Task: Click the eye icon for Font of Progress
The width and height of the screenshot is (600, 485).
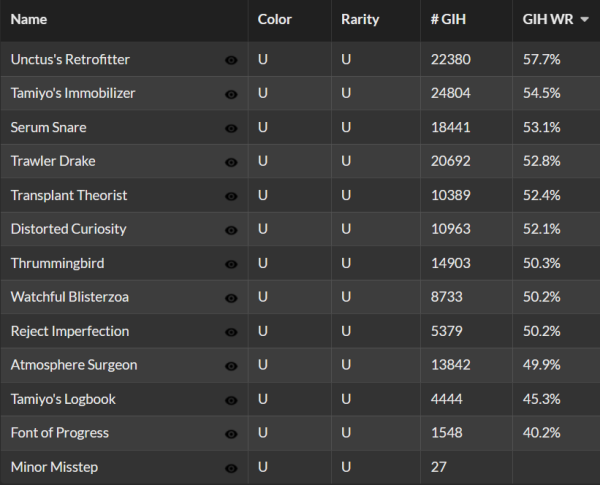Action: tap(231, 434)
